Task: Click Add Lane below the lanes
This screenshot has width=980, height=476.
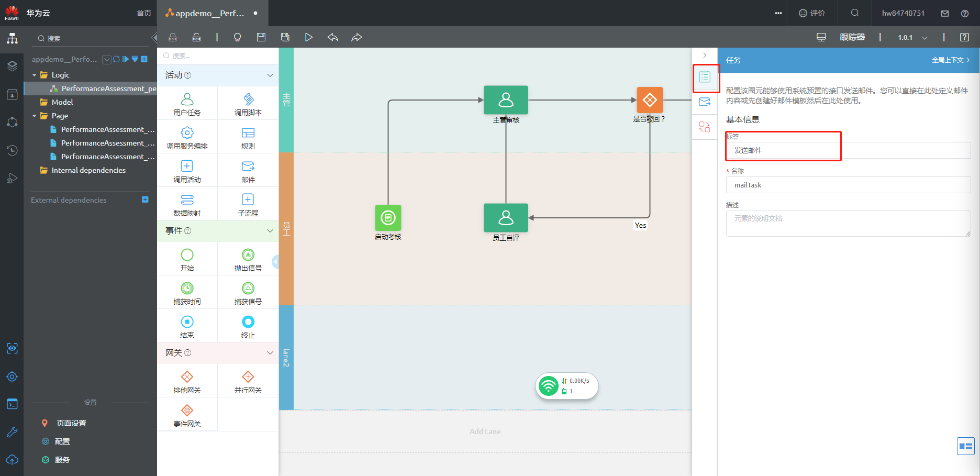Action: click(485, 431)
